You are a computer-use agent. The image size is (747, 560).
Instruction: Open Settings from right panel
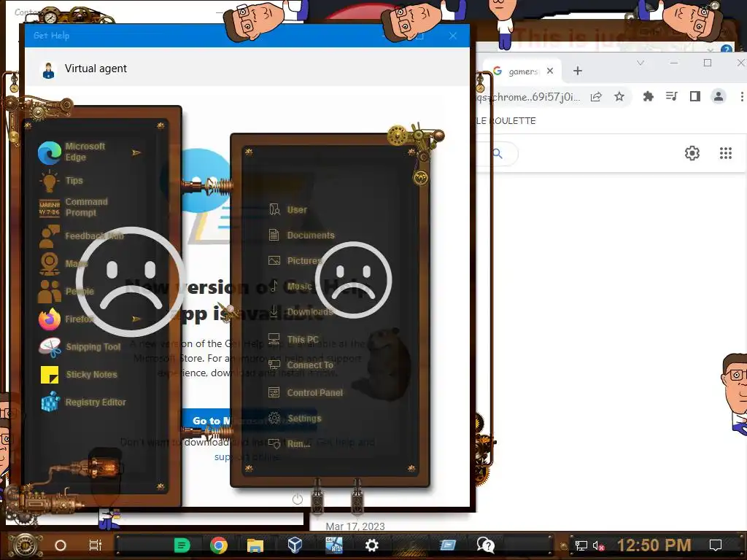[x=295, y=418]
